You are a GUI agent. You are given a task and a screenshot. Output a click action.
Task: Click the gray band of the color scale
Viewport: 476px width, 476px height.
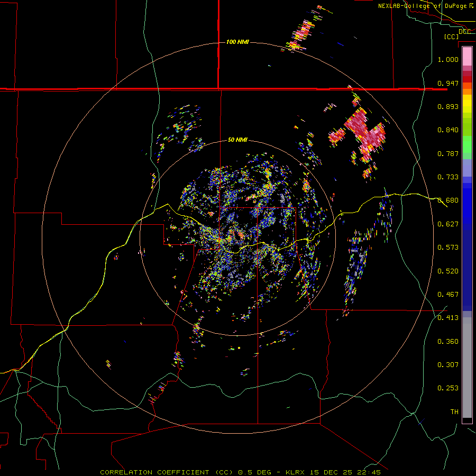467,368
